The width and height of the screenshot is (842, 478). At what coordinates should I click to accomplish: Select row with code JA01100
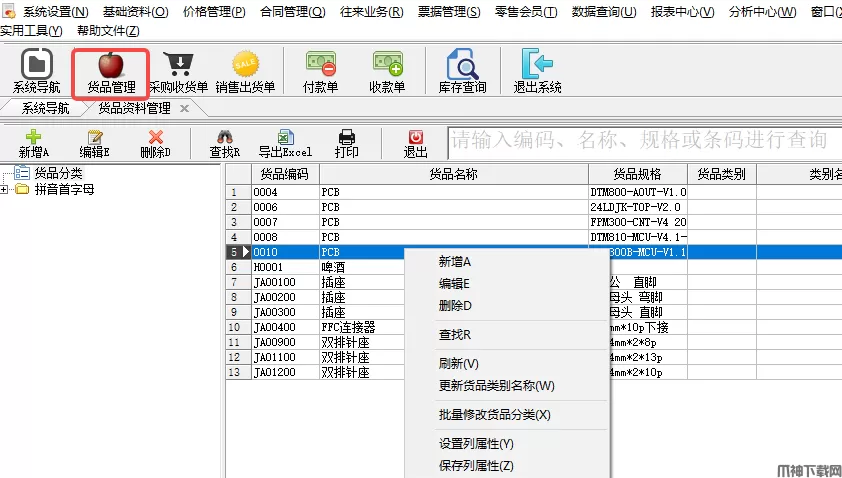pyautogui.click(x=534, y=357)
